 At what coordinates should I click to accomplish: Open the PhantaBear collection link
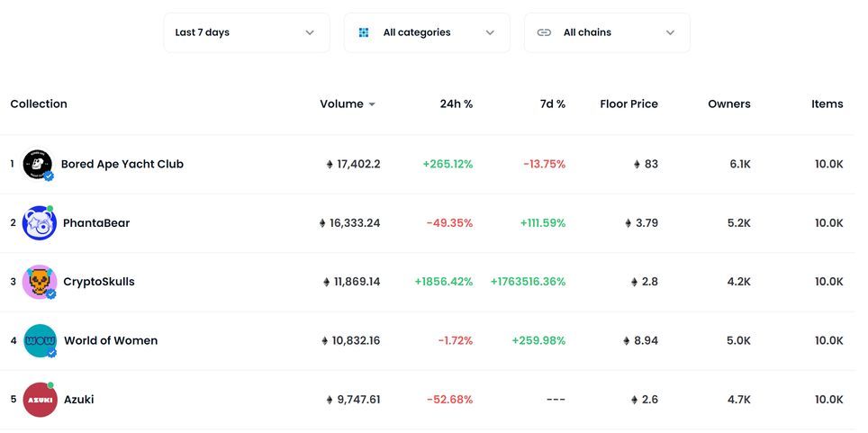(x=96, y=223)
